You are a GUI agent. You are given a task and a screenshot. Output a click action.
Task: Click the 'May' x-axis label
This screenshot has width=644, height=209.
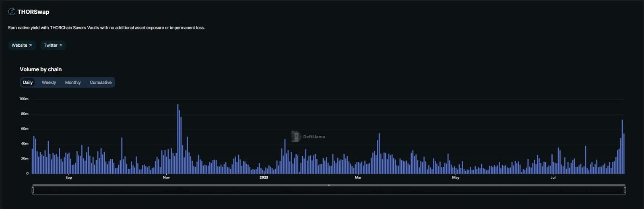tap(456, 178)
